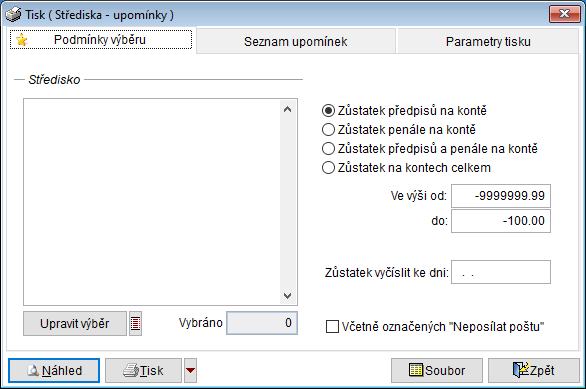Click the Ve výši od amount field
Image resolution: width=586 pixels, height=389 pixels.
pos(501,195)
